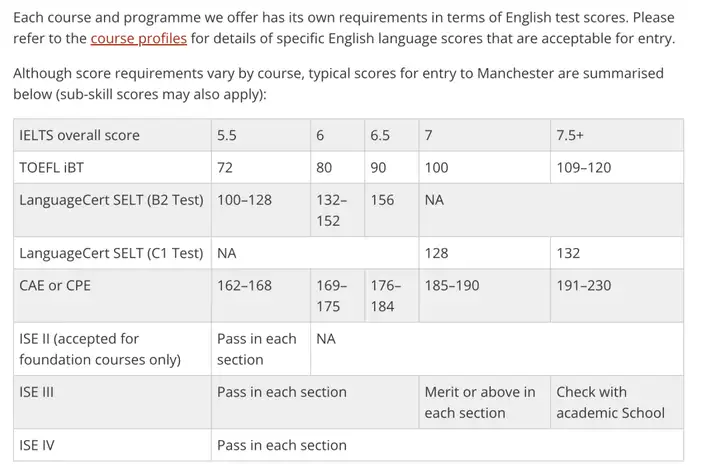Viewport: 720px width, 475px height.
Task: Select the TOEFL iBT row label
Action: click(x=112, y=167)
